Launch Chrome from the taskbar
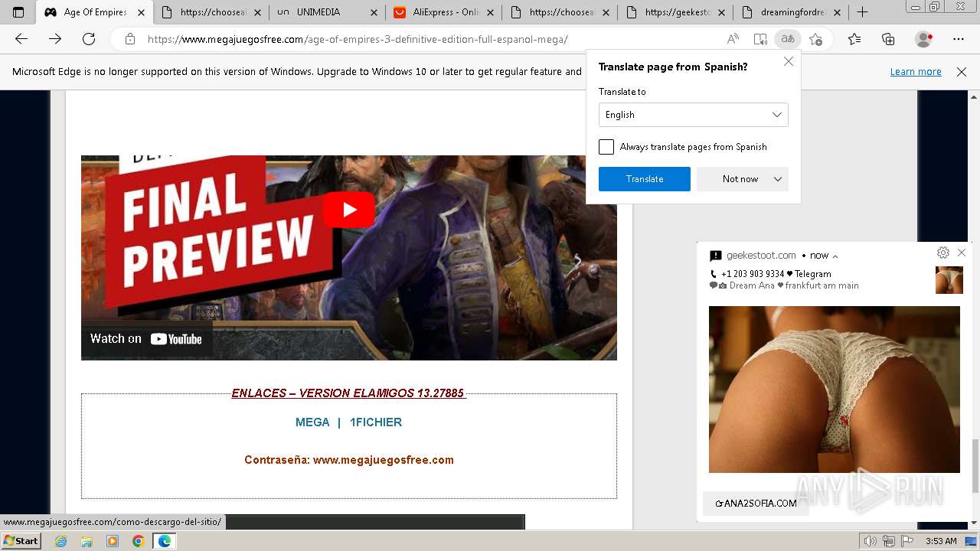The height and width of the screenshot is (551, 980). (138, 541)
